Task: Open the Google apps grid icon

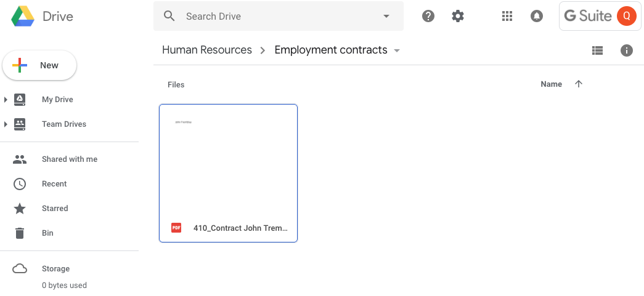Action: [507, 16]
